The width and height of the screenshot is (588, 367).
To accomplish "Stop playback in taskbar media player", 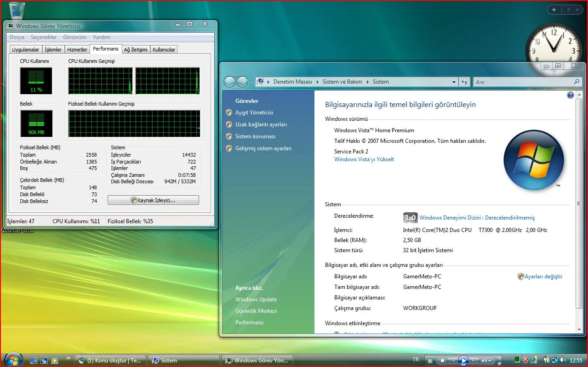I will click(442, 361).
